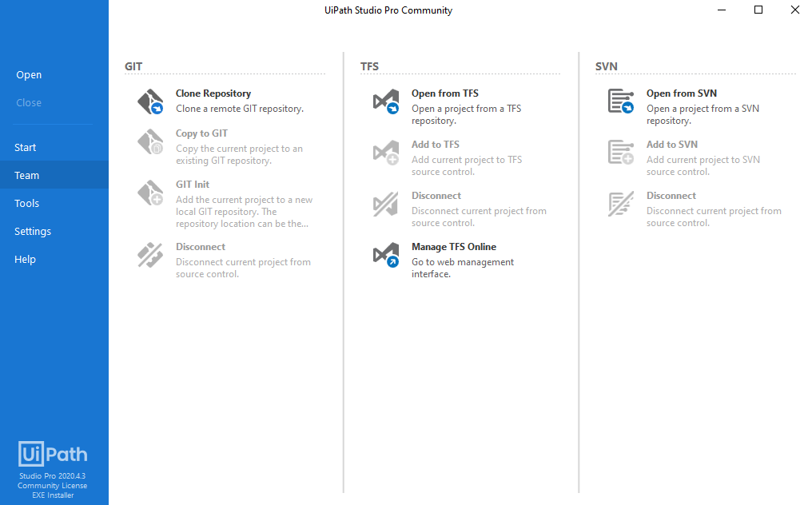Click 'Open a project from a SVN repository.' text
The width and height of the screenshot is (812, 505).
[703, 114]
